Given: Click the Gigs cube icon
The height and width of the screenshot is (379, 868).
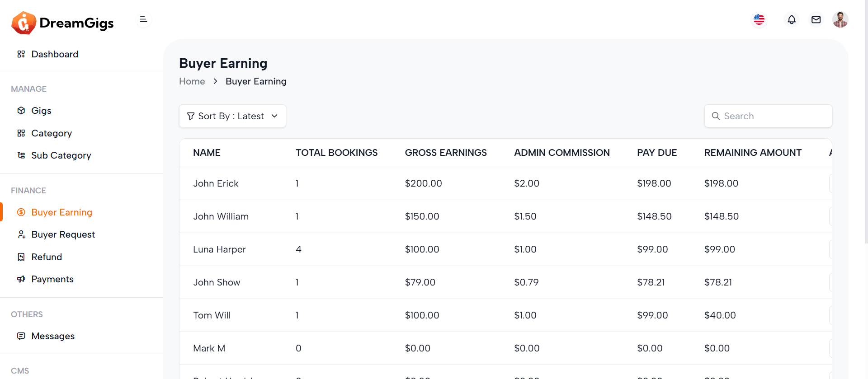Looking at the screenshot, I should pos(21,111).
